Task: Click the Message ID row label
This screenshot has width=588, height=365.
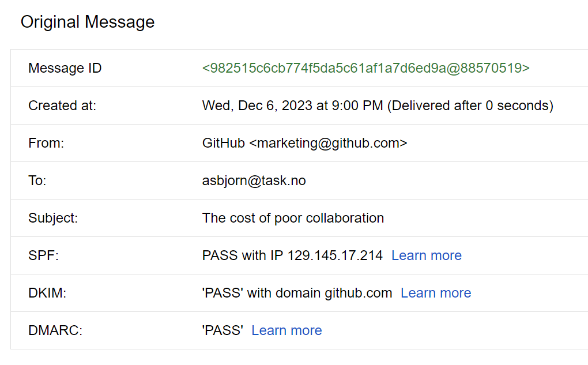Action: pyautogui.click(x=65, y=68)
